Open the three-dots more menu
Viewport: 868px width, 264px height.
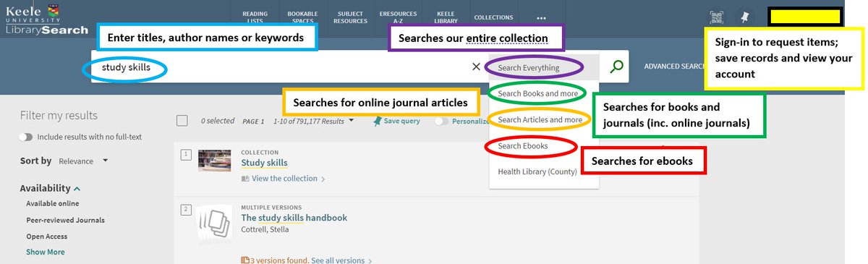pos(542,18)
